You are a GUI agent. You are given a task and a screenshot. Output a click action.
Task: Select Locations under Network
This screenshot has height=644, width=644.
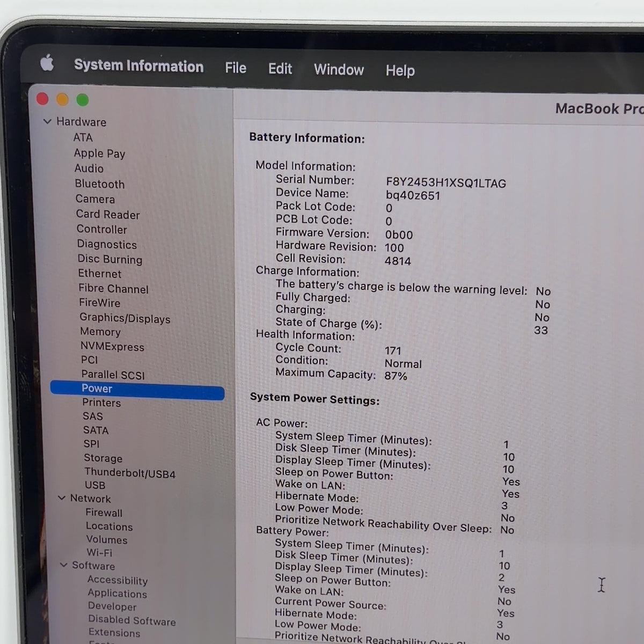coord(109,526)
